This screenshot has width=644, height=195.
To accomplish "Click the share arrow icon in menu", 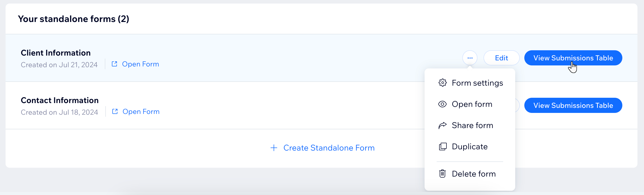I will (442, 125).
